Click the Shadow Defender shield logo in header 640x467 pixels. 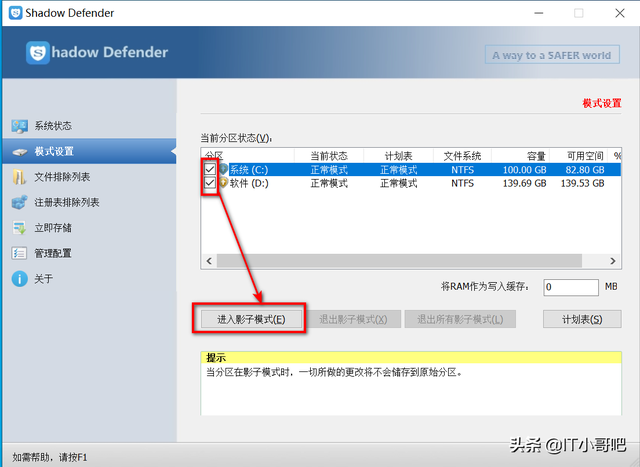(39, 53)
